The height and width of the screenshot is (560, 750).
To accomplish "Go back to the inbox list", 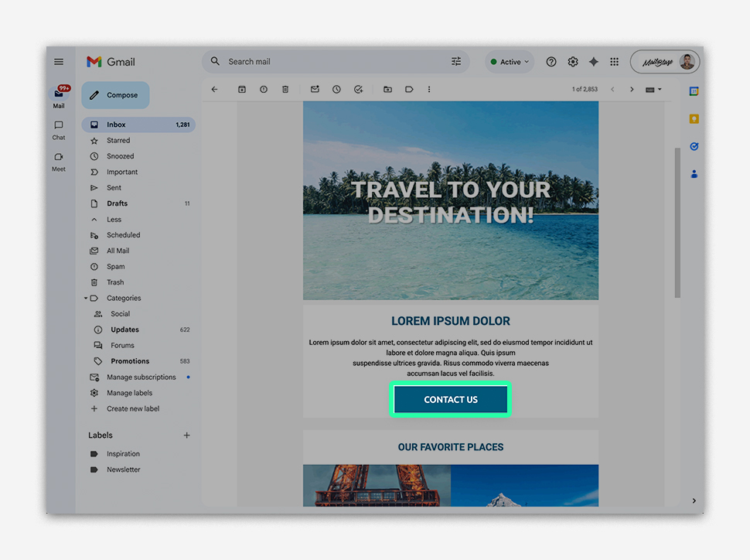I will click(x=214, y=90).
